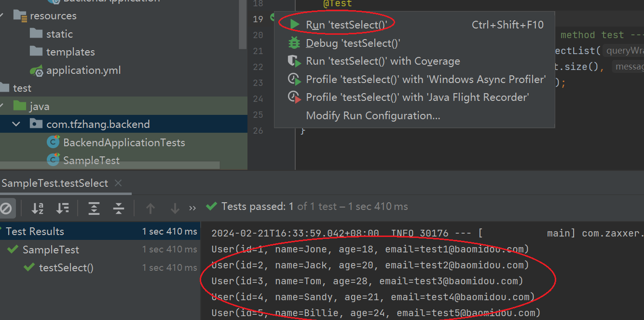Click the Java Flight Recorder clock icon
The height and width of the screenshot is (320, 644).
click(x=294, y=97)
